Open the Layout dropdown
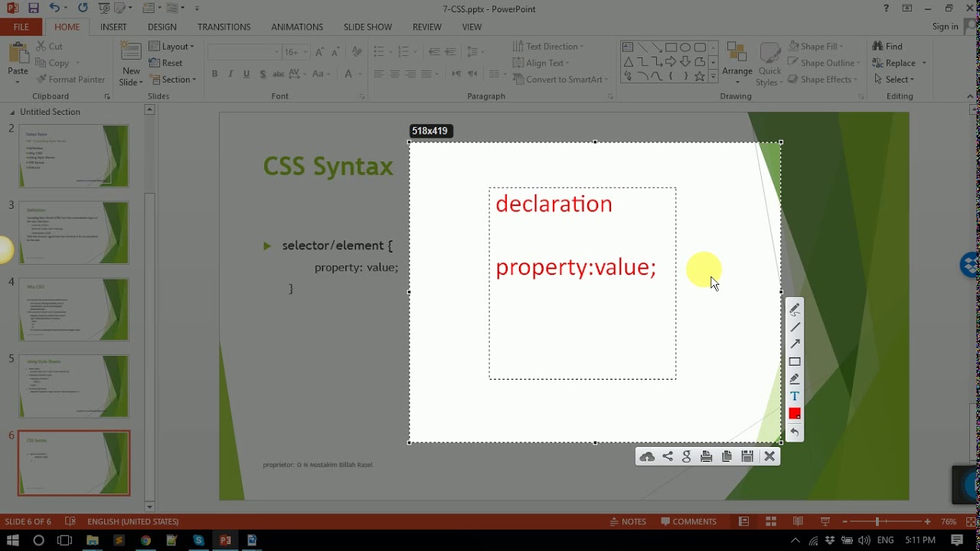Screen dimensions: 980x551 (172, 47)
